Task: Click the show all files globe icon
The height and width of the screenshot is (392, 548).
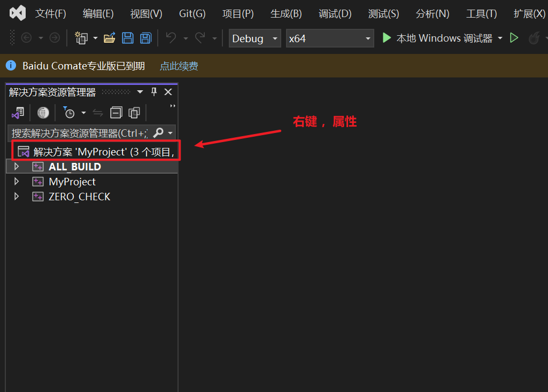Action: click(43, 113)
